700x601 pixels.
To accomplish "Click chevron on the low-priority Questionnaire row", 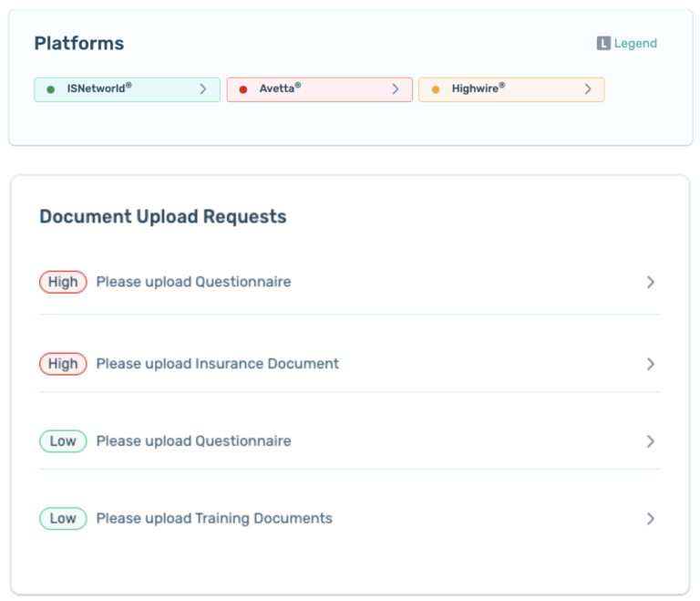I will tap(651, 441).
